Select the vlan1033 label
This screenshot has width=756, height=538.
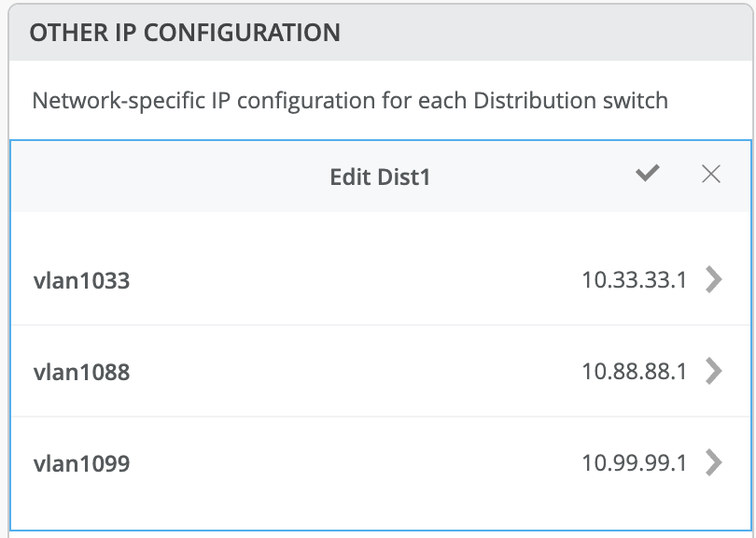click(x=81, y=280)
